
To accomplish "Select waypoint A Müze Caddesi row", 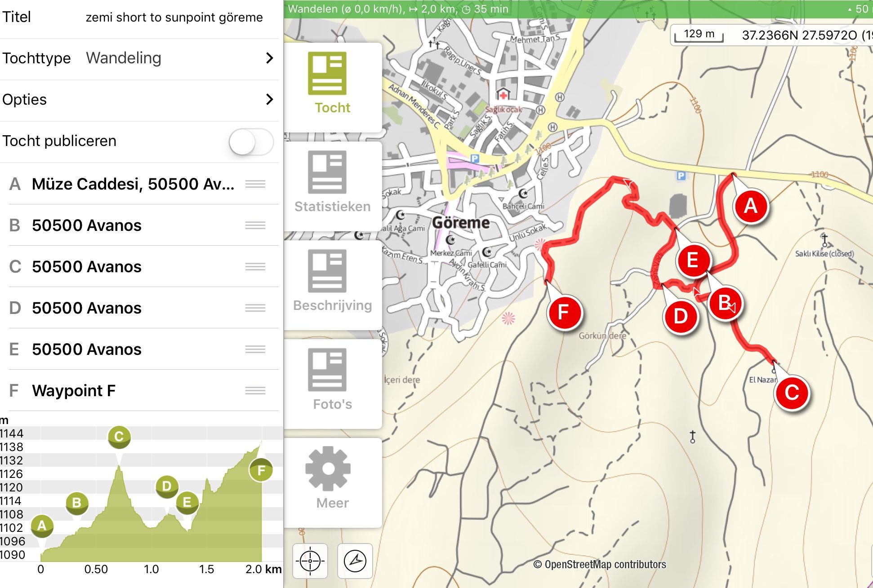I will click(x=133, y=184).
